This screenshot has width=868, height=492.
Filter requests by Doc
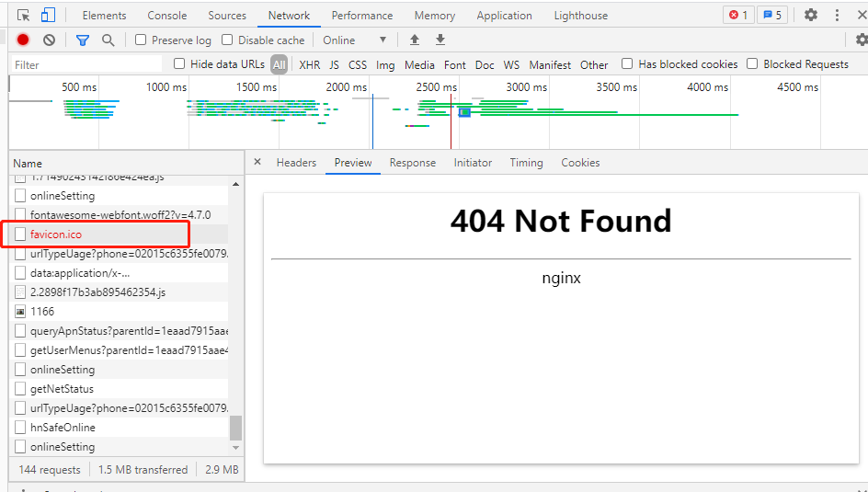pos(485,64)
